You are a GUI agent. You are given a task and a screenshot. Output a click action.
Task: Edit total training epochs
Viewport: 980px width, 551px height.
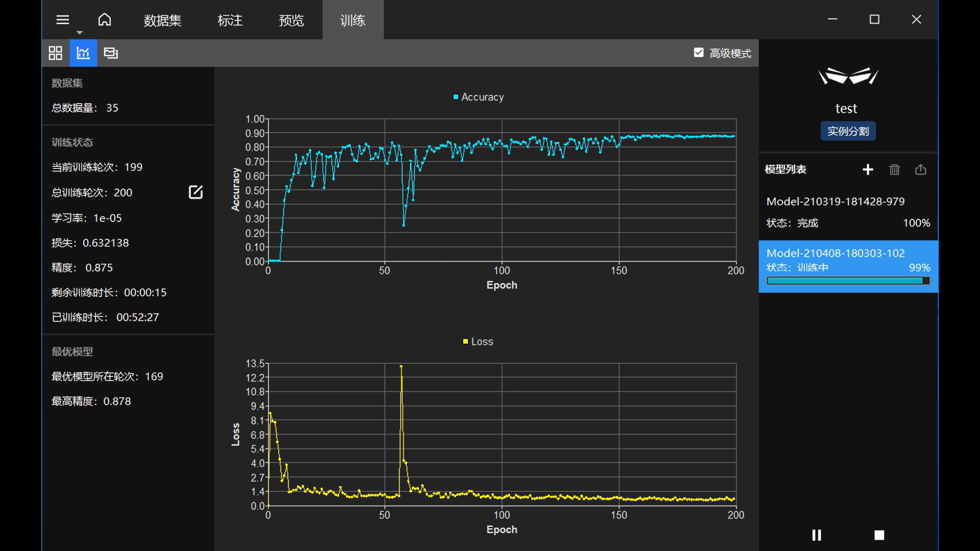195,192
